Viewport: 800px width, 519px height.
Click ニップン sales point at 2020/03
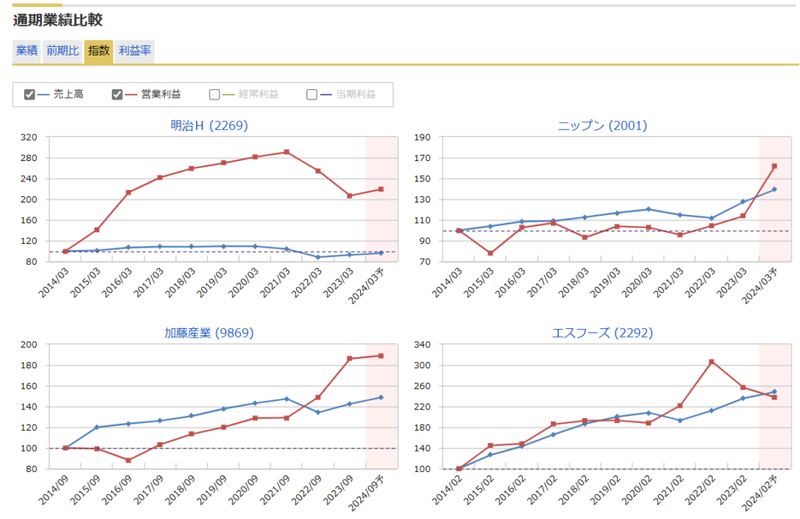[x=648, y=209]
